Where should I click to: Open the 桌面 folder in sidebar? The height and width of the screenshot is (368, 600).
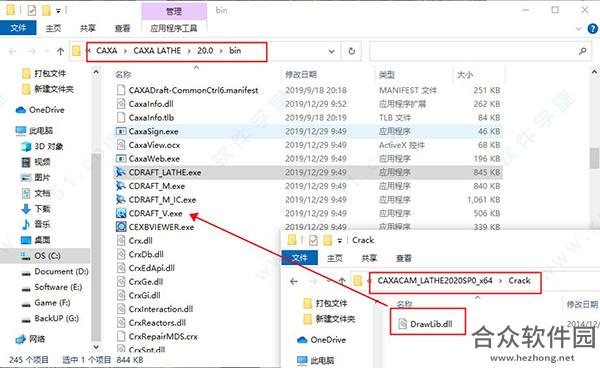coord(42,240)
